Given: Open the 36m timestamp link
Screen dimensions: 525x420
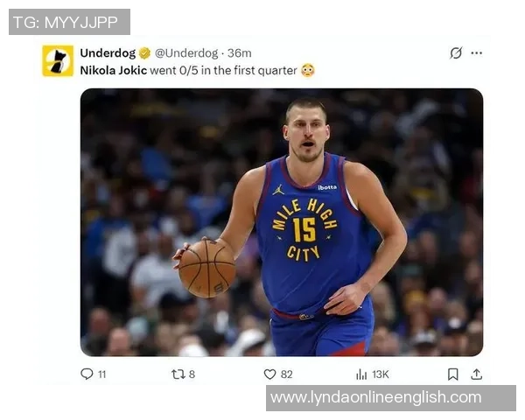Looking at the screenshot, I should tap(240, 52).
